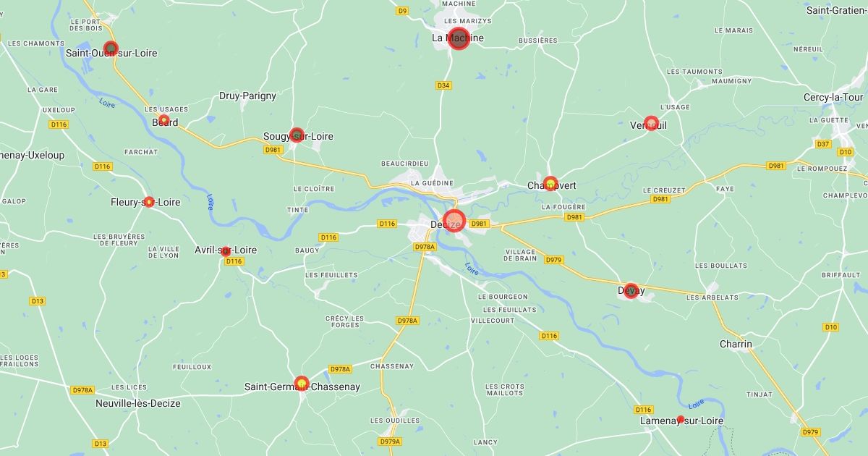Select the small red dot at Lamenay-sur-Loire
Screen dimensions: 868x456
(x=681, y=419)
